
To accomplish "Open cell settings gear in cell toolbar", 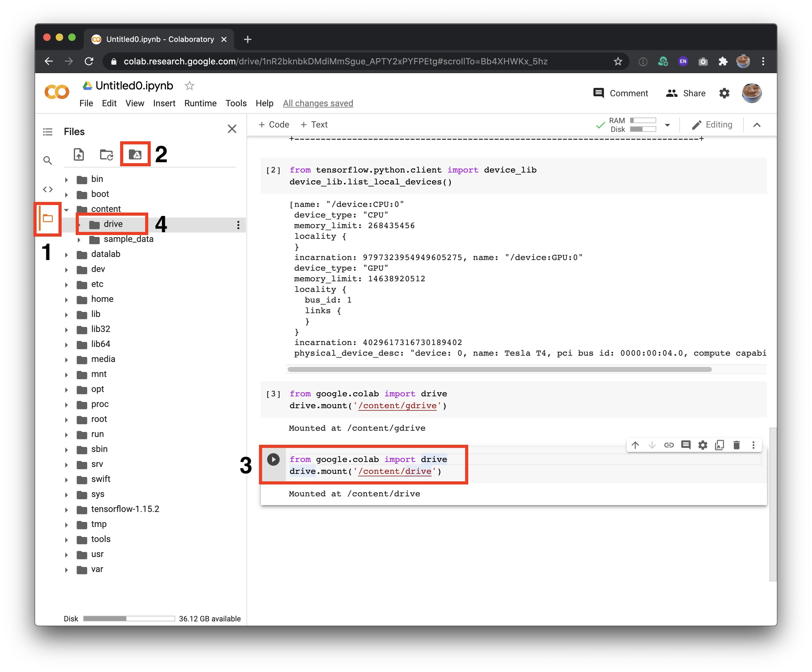I will [x=703, y=445].
